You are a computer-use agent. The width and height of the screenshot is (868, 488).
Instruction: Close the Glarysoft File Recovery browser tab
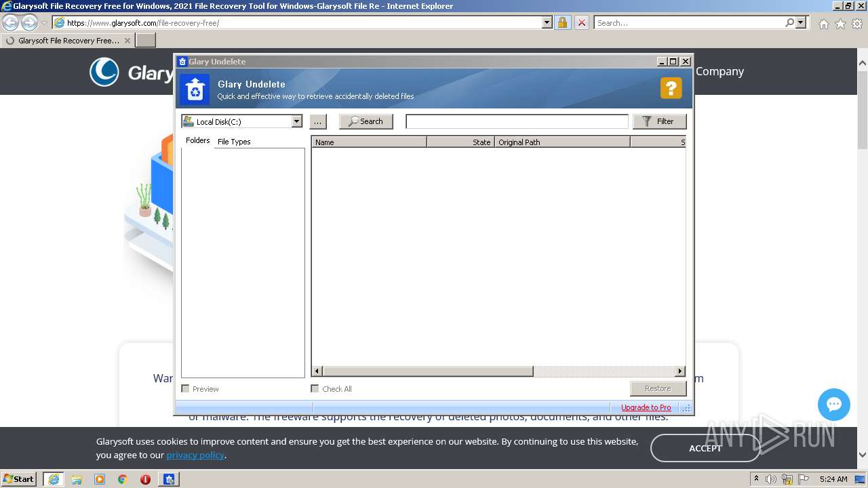point(127,41)
